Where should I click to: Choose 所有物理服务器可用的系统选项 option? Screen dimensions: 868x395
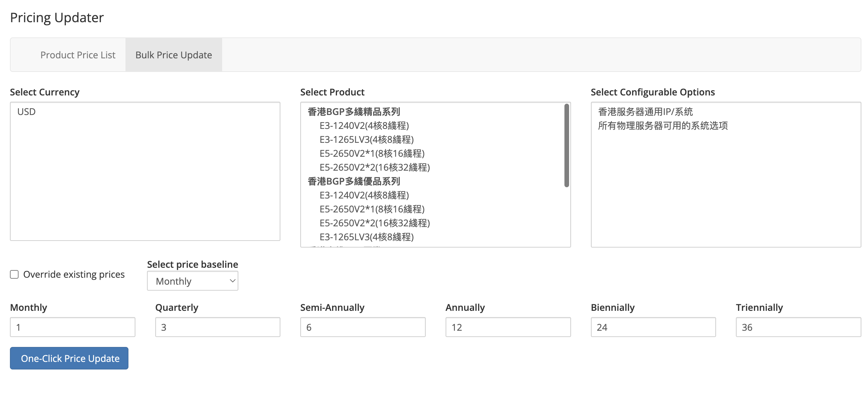662,126
